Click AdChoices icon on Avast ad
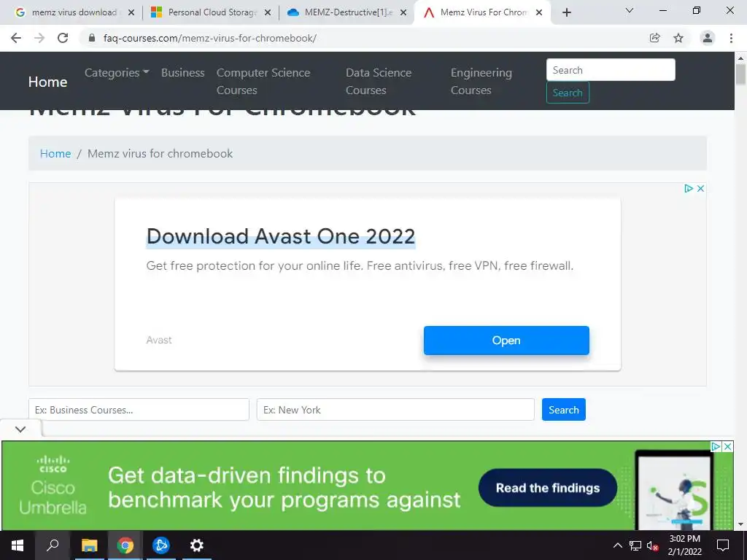The height and width of the screenshot is (560, 747). tap(689, 189)
